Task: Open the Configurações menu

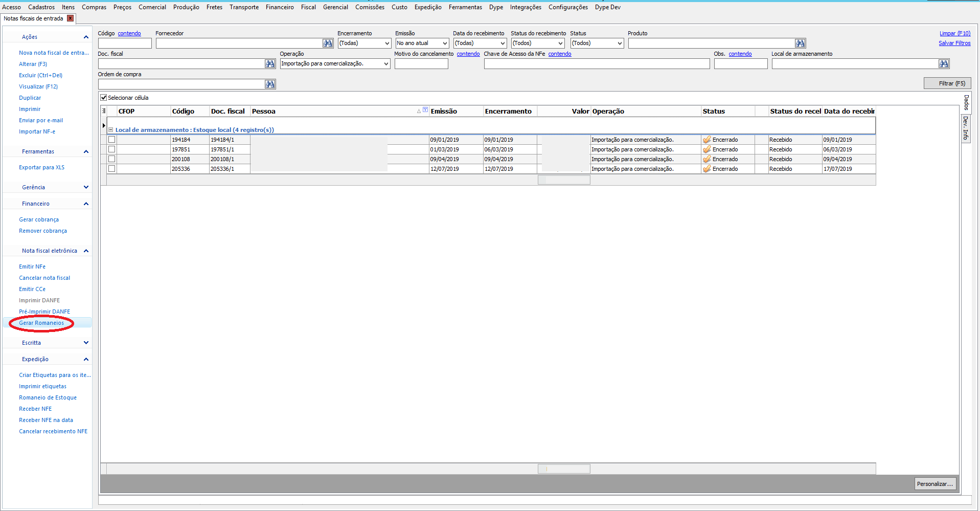Action: click(568, 7)
